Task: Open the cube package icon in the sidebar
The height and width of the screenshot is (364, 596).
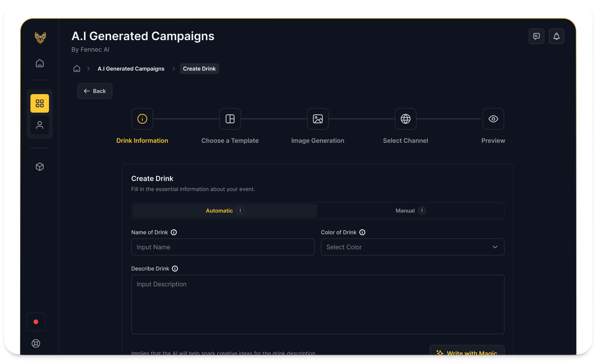Action: (x=40, y=166)
